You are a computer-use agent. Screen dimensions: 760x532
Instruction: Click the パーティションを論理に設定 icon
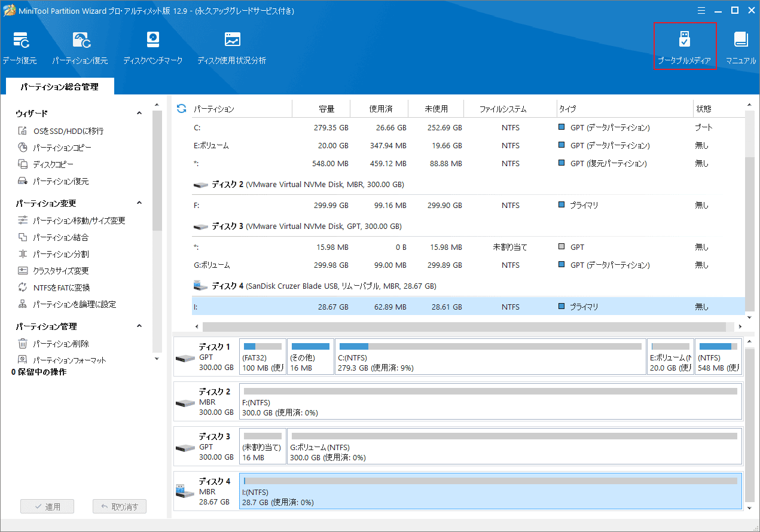pos(23,304)
